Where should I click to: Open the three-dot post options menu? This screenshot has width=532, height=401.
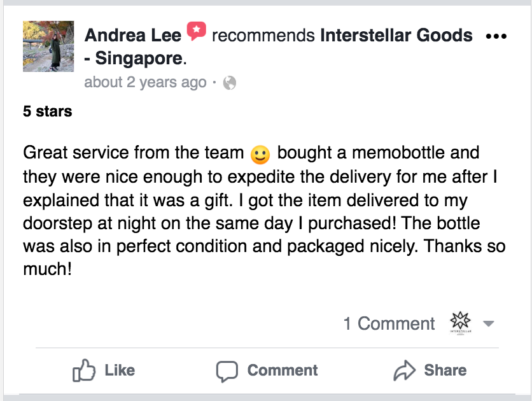point(496,36)
